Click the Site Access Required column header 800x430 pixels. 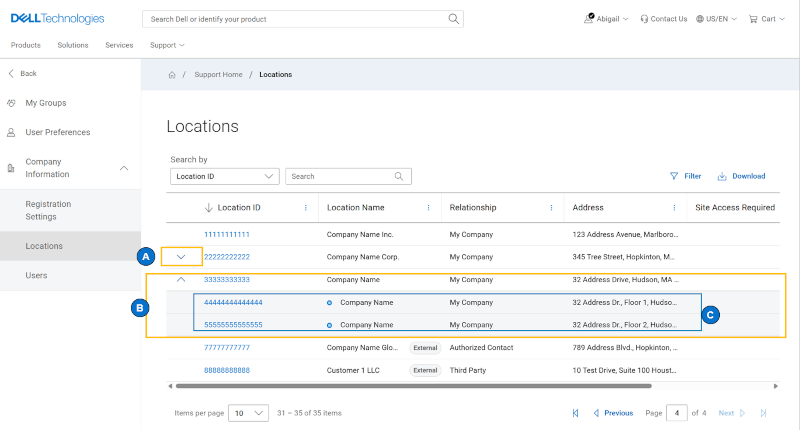[735, 208]
